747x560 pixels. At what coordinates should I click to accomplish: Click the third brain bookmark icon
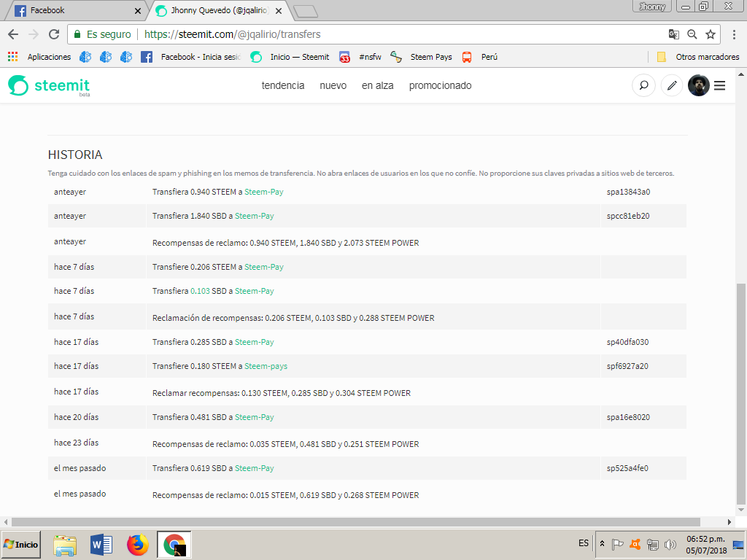(x=126, y=57)
